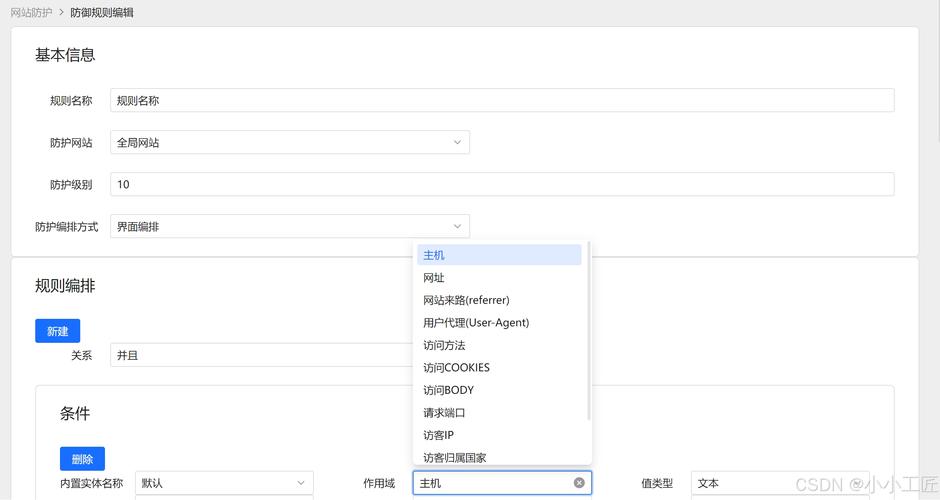Open the 防护编排方式 dropdown showing 界面编排
Viewport: 940px width, 500px height.
pyautogui.click(x=290, y=226)
